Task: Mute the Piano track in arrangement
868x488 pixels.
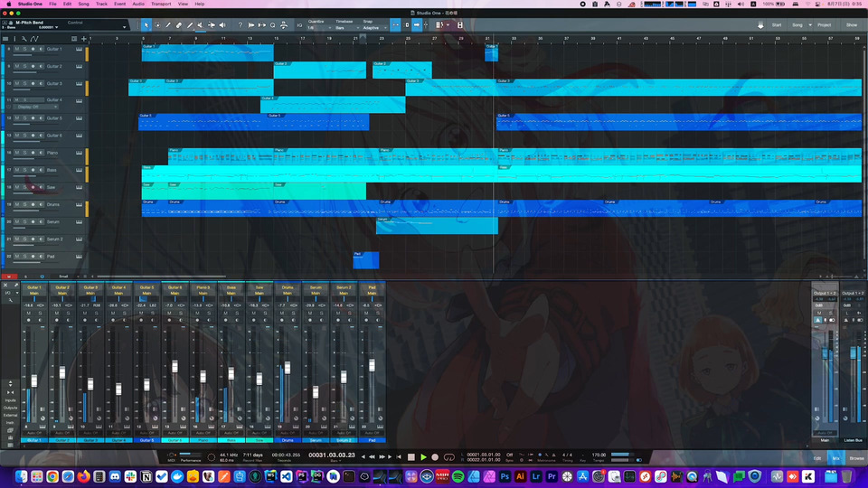Action: pos(16,153)
